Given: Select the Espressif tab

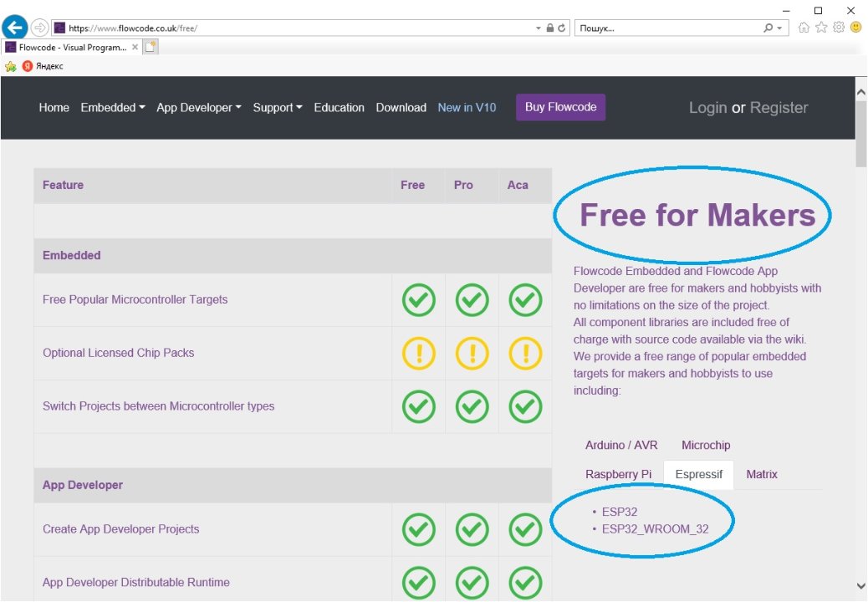Looking at the screenshot, I should click(698, 474).
